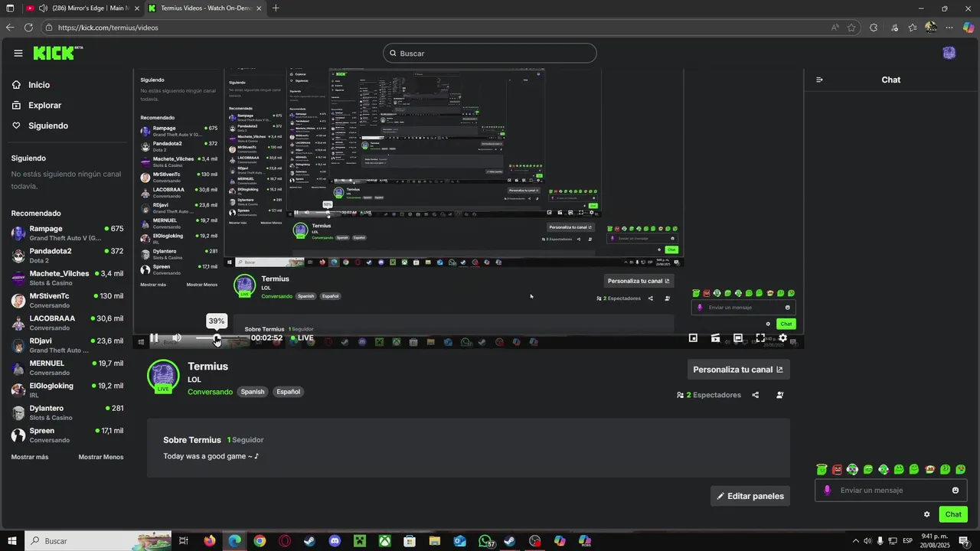Launch Discord from the taskbar
Viewport: 980px width, 551px height.
click(x=335, y=541)
